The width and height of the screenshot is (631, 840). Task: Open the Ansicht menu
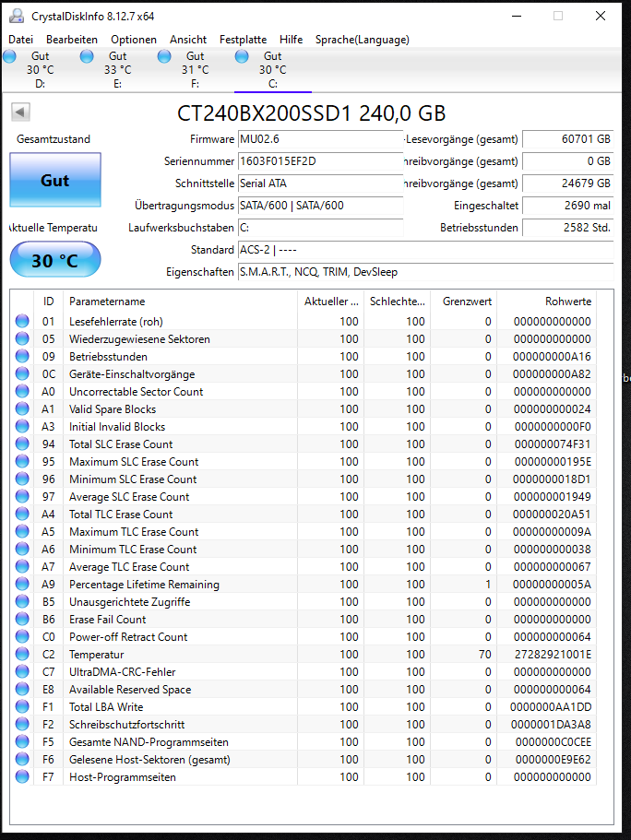[x=188, y=40]
